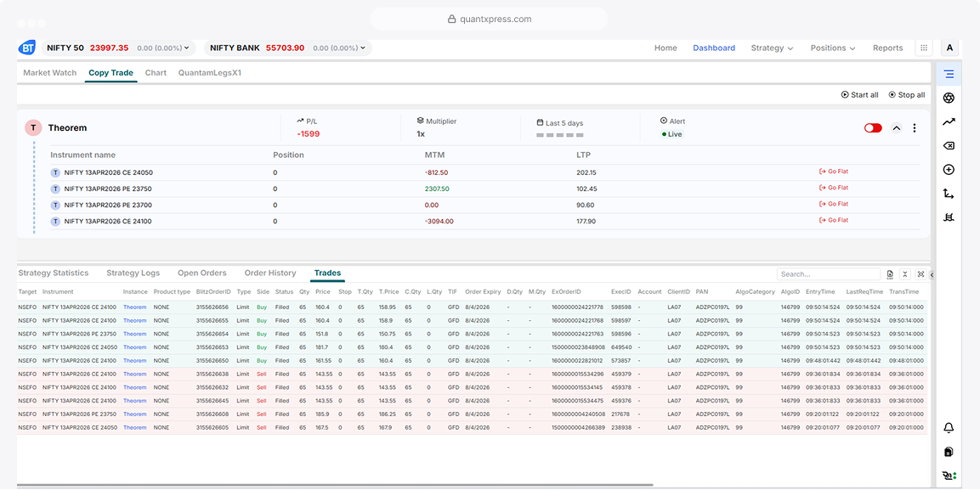Open Strategy Statistics tab
The height and width of the screenshot is (490, 980).
click(x=54, y=273)
